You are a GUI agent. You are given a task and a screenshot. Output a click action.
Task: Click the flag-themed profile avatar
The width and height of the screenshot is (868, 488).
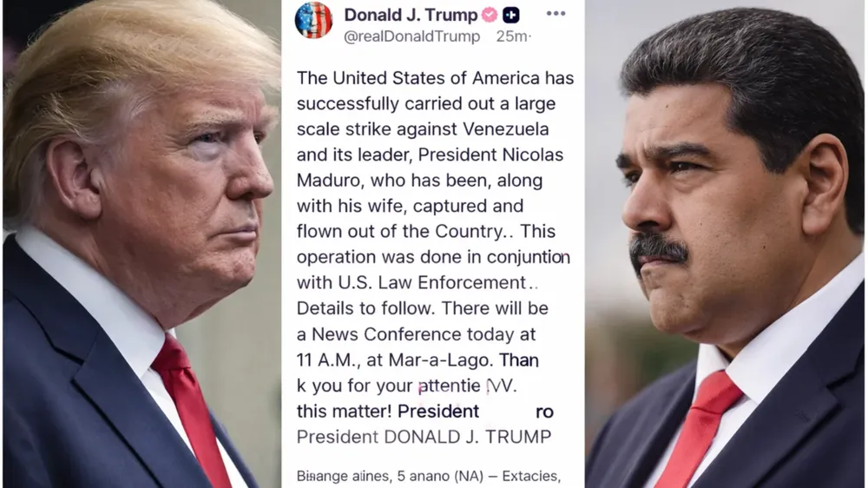[x=313, y=20]
